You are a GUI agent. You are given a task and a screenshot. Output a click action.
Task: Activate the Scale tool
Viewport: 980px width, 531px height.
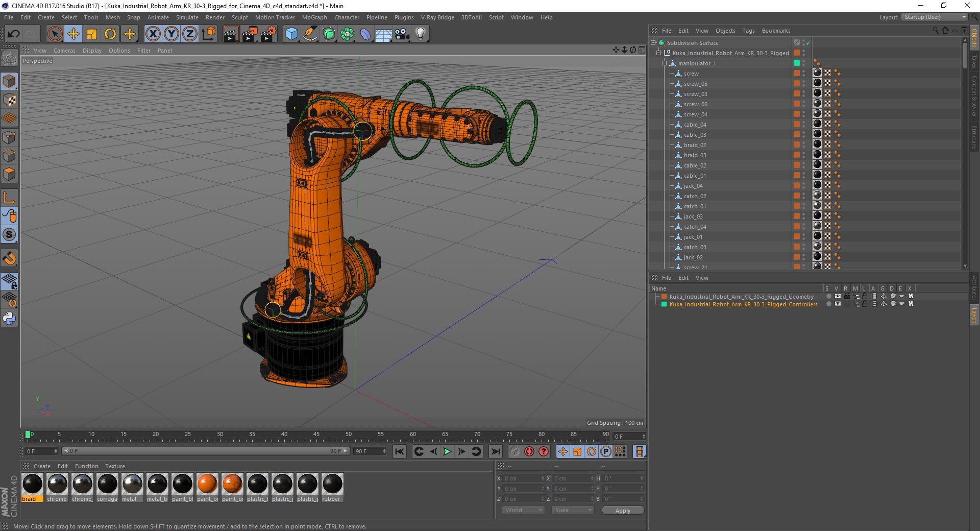click(92, 34)
